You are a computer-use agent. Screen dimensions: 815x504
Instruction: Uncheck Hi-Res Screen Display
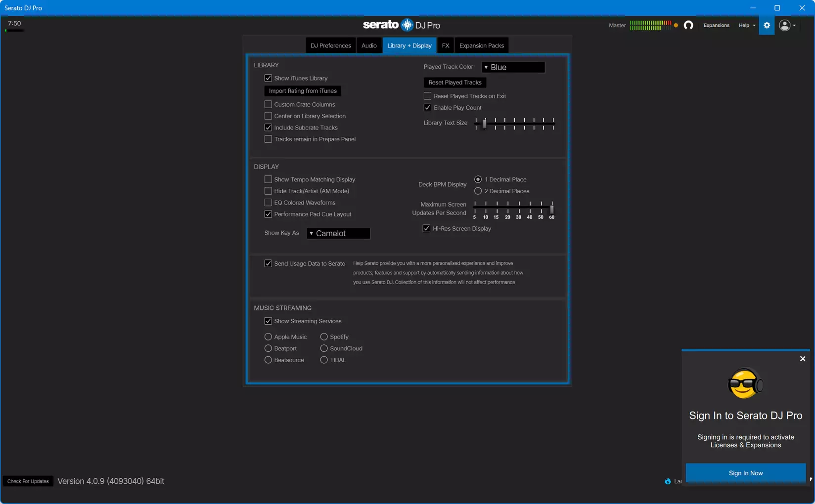point(426,228)
